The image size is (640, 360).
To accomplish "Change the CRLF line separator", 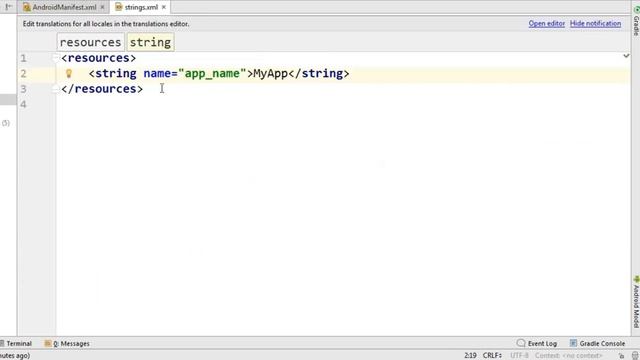I will 492,356.
